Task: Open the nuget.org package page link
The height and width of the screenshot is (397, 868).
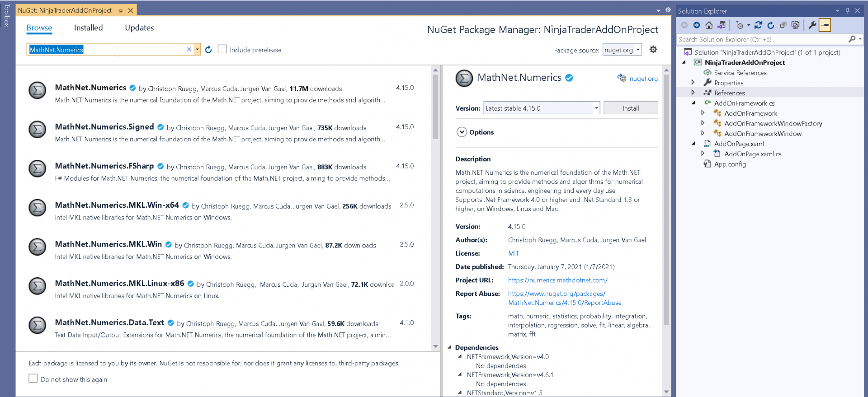Action: click(x=644, y=79)
